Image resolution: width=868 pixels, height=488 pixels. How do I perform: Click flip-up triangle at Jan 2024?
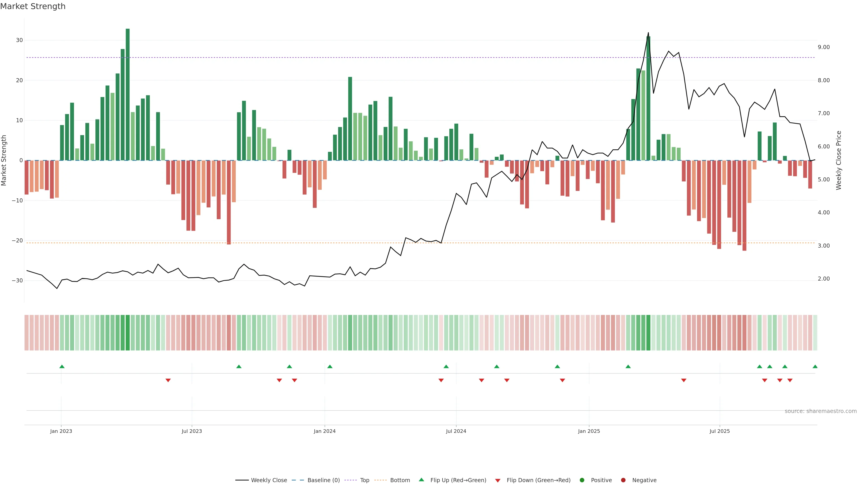coord(330,366)
